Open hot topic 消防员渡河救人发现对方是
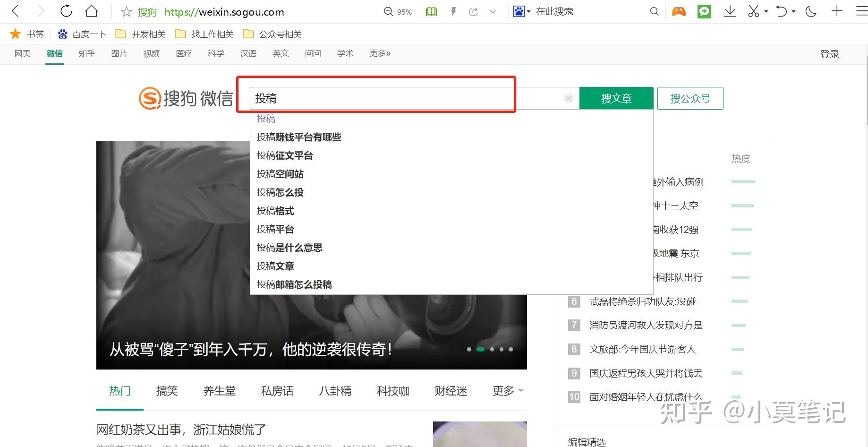The height and width of the screenshot is (447, 868). click(646, 325)
